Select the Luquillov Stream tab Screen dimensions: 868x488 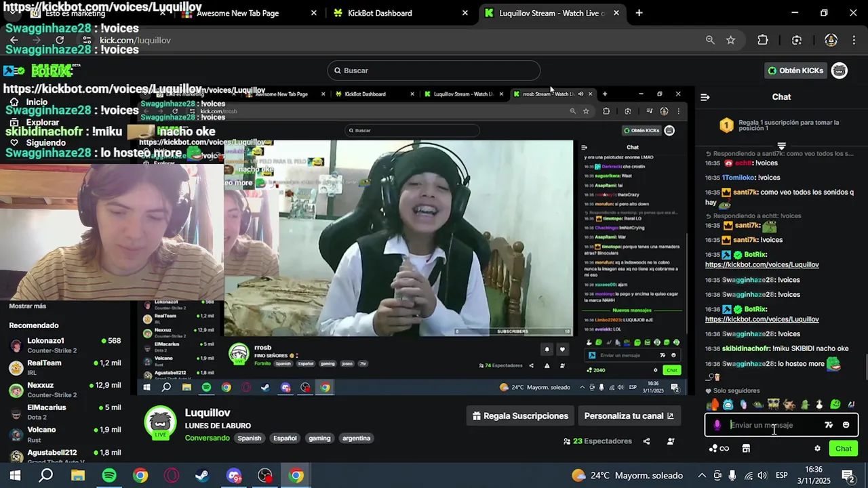point(551,13)
